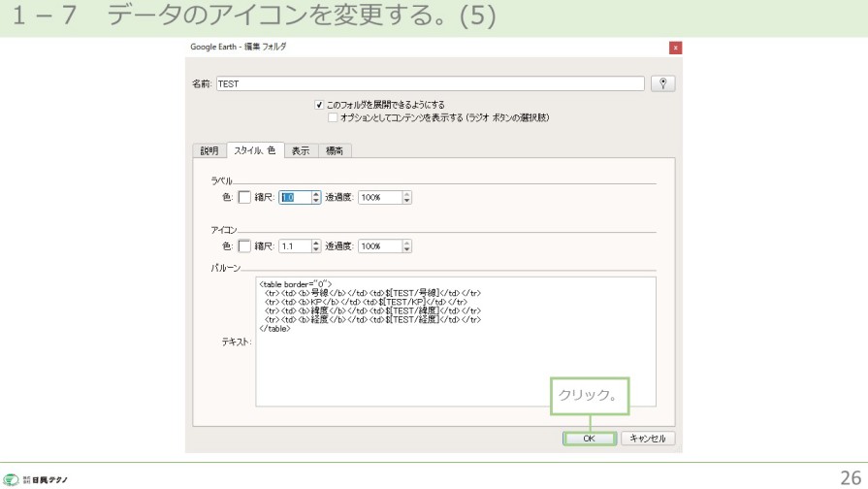Switch to the 説明 tab
868x489 pixels.
point(209,150)
